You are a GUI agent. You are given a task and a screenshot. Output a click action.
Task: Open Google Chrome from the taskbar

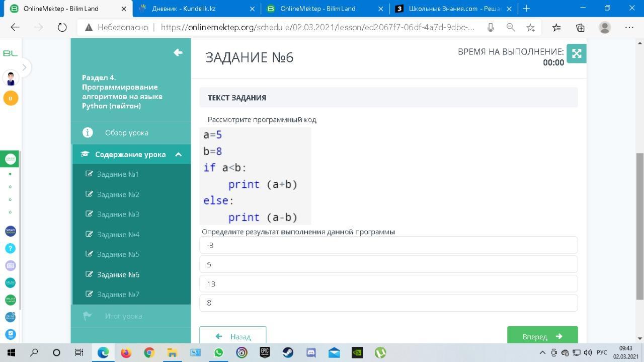coord(149,352)
